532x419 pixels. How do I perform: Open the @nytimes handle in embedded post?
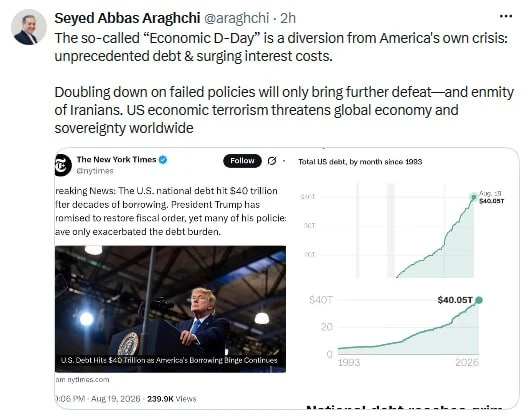pyautogui.click(x=95, y=171)
